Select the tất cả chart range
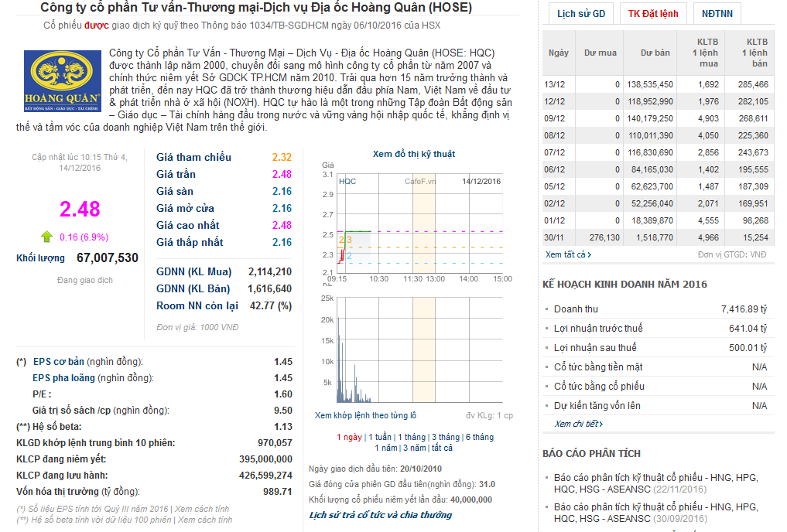 coord(442,448)
